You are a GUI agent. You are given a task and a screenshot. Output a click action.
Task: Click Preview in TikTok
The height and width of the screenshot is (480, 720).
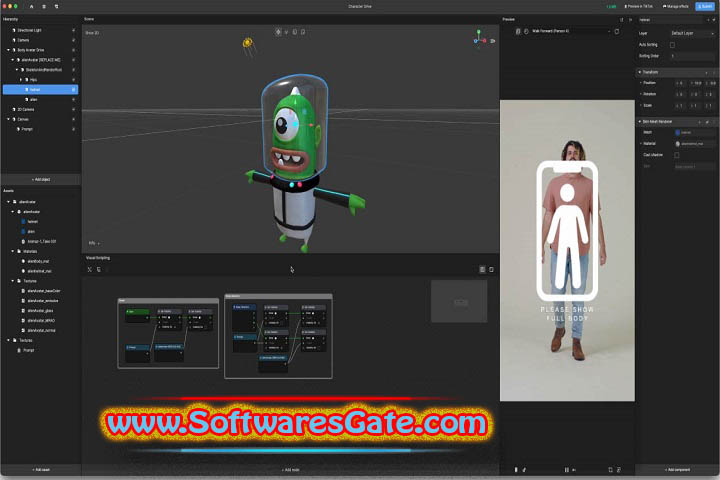tap(639, 6)
